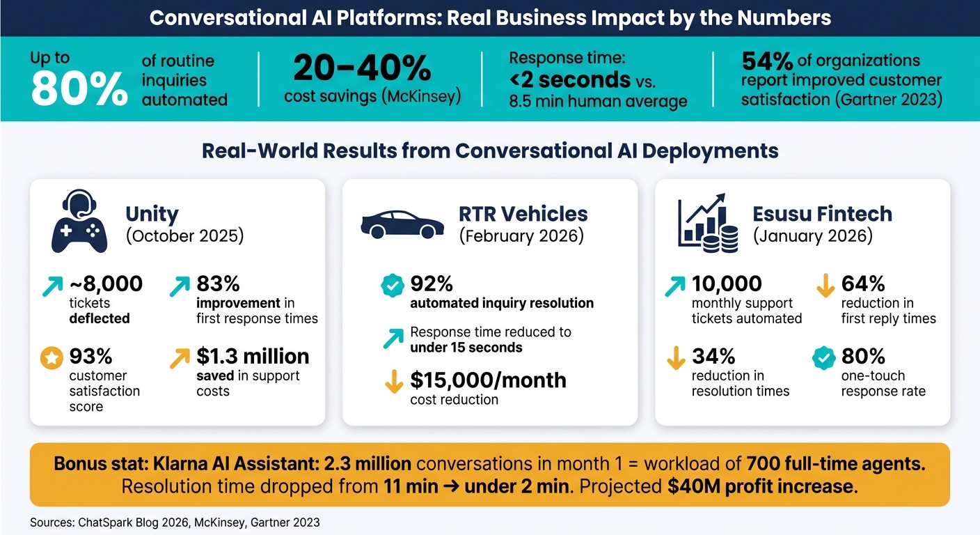This screenshot has height=535, width=980.
Task: Click the teal check badge beside 92%
Action: [393, 286]
